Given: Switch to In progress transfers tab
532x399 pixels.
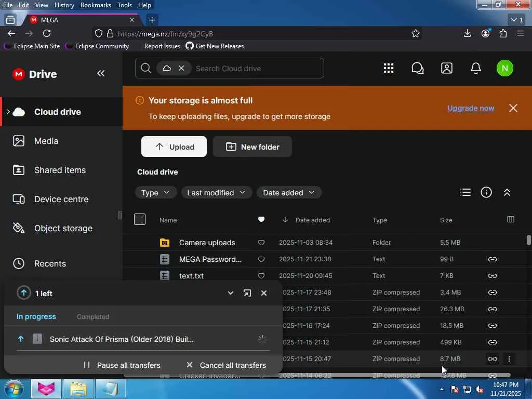Looking at the screenshot, I should pos(36,316).
